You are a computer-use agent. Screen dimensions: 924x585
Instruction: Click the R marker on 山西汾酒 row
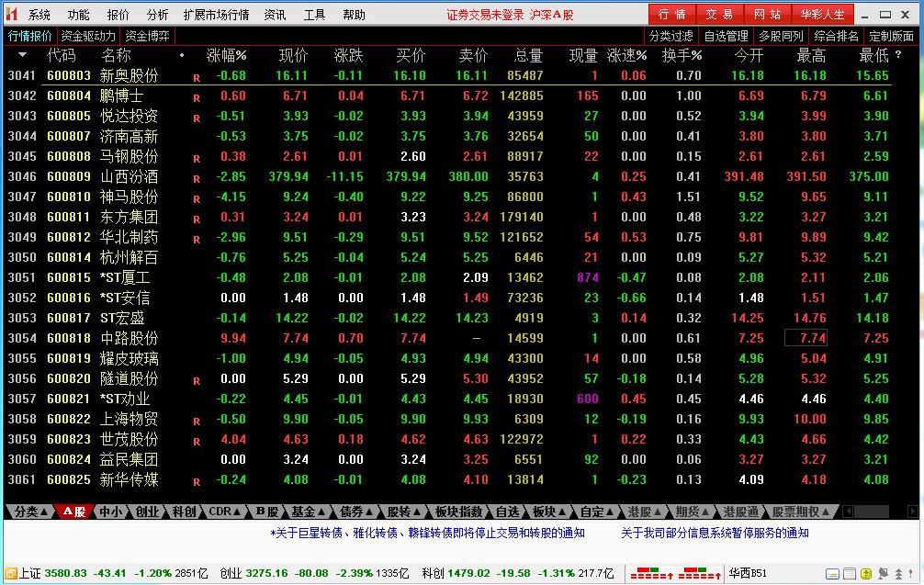click(197, 178)
